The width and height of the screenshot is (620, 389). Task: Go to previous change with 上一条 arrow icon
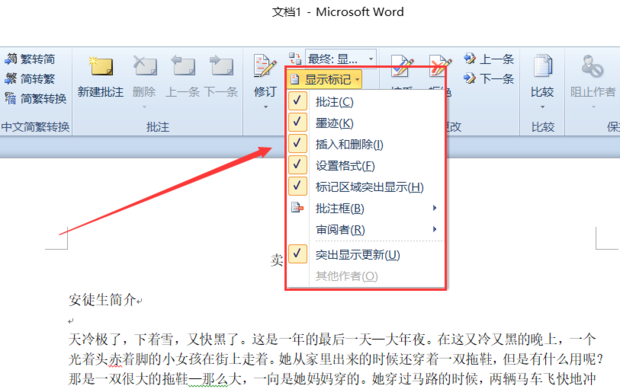470,59
